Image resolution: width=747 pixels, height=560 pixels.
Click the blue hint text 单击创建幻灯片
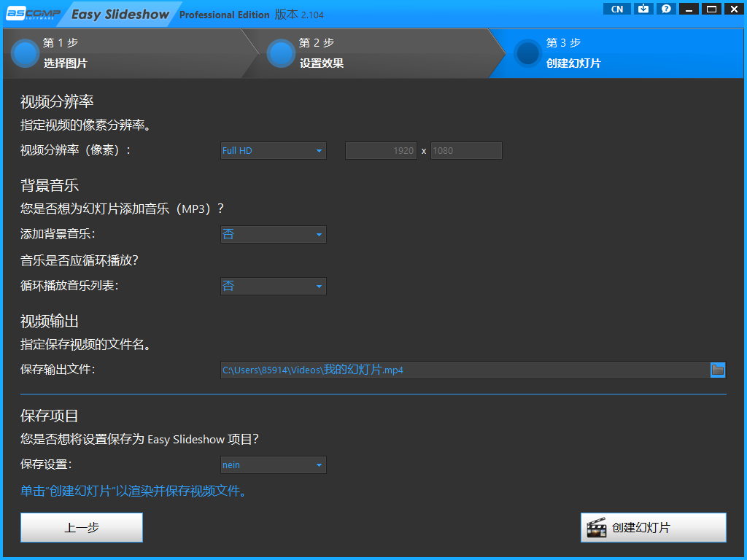click(135, 491)
